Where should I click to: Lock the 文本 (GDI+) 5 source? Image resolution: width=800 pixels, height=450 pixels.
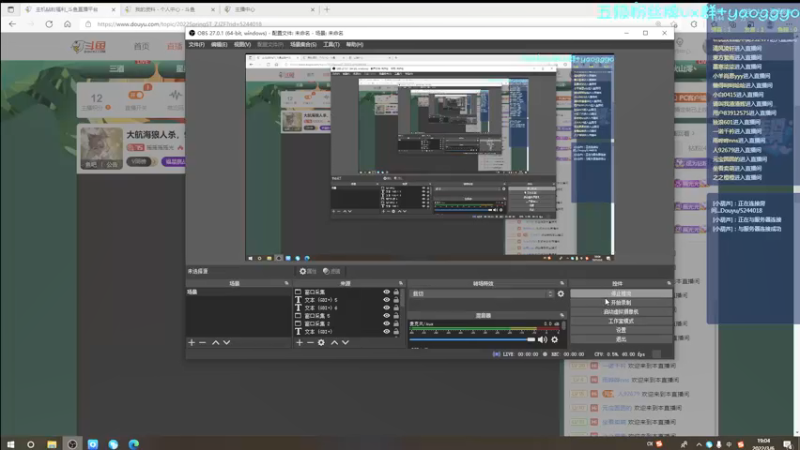coord(396,300)
